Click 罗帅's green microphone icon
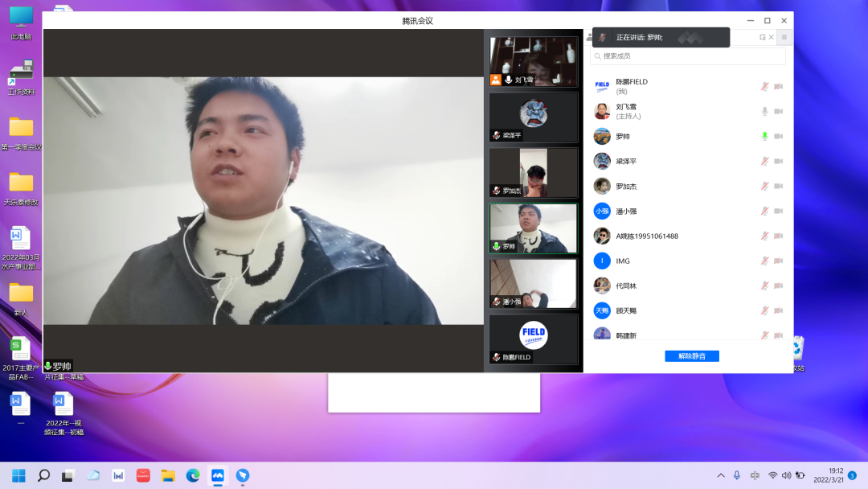 coord(764,136)
